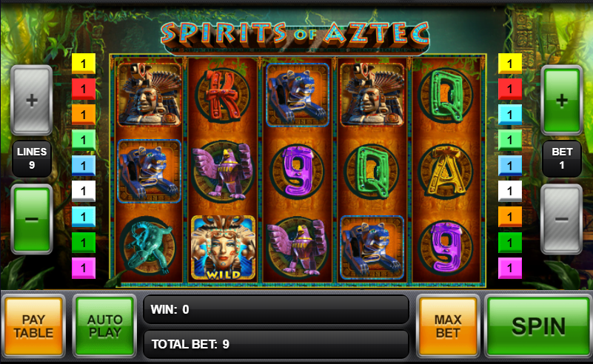The height and width of the screenshot is (364, 593).
Task: Click the purple eagle on the middle row
Action: pos(223,171)
